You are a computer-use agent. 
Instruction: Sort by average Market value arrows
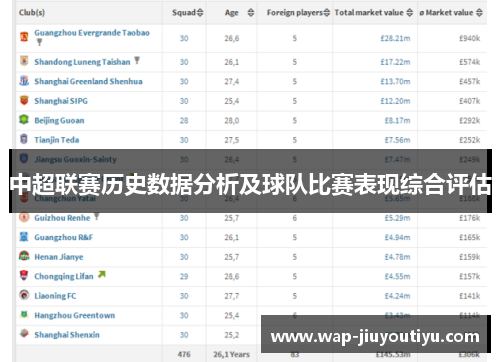479,13
